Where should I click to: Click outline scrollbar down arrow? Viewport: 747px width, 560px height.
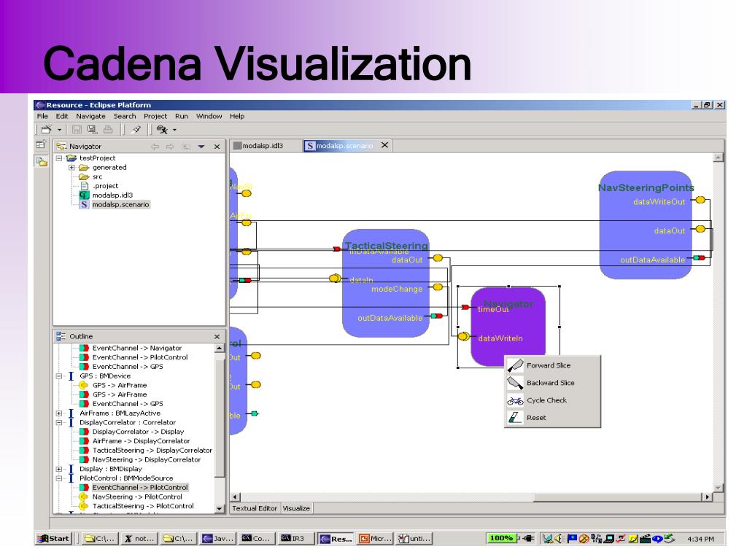point(219,508)
